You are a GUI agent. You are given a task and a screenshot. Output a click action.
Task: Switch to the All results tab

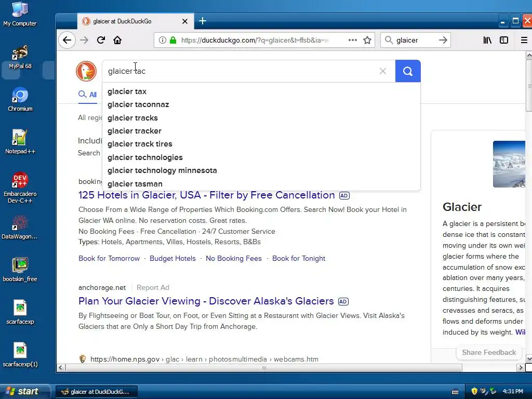point(87,95)
